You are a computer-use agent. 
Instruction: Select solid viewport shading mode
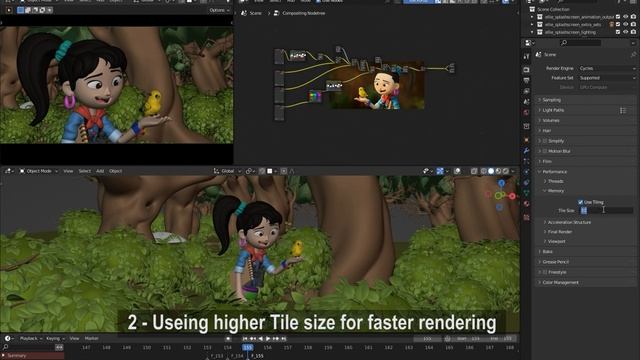tap(491, 171)
